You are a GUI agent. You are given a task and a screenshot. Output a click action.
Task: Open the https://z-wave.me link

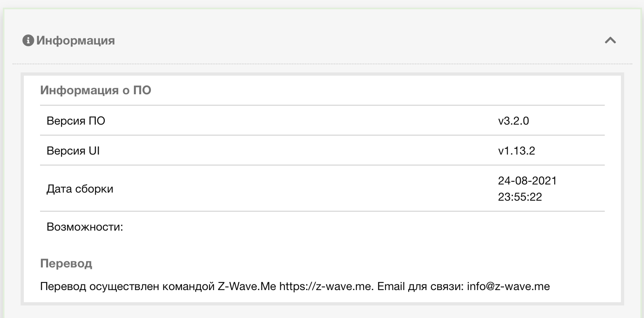[326, 286]
